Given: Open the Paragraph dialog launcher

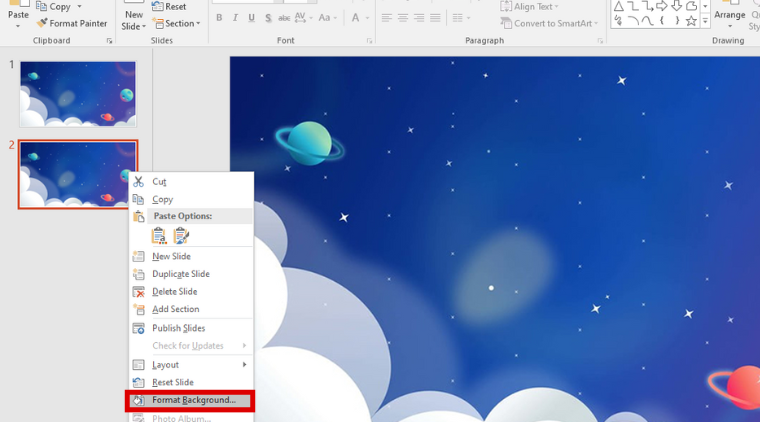Looking at the screenshot, I should [x=600, y=41].
